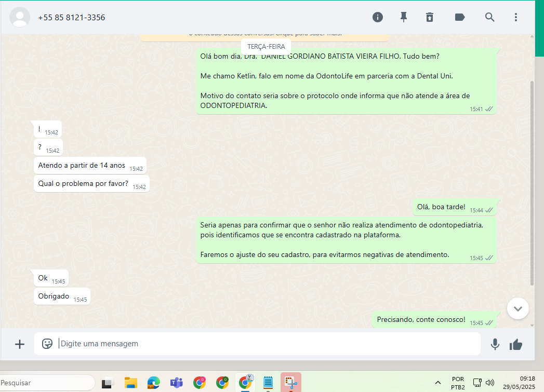The height and width of the screenshot is (392, 544).
Task: Open the three-dot more options menu
Action: pos(516,17)
